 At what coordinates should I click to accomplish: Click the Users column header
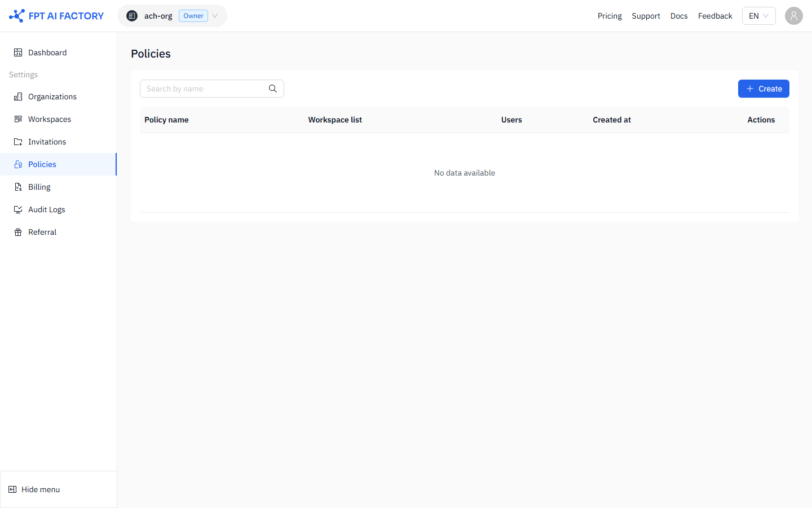click(511, 120)
